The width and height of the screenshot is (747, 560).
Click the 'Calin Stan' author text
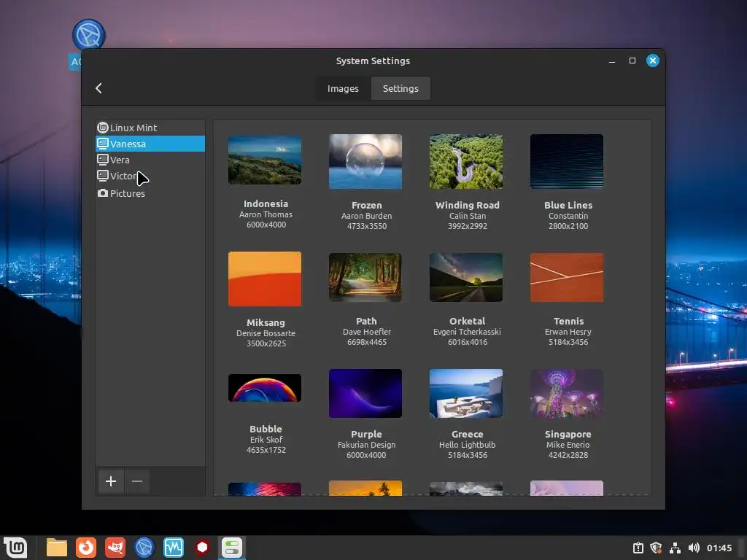coord(468,216)
